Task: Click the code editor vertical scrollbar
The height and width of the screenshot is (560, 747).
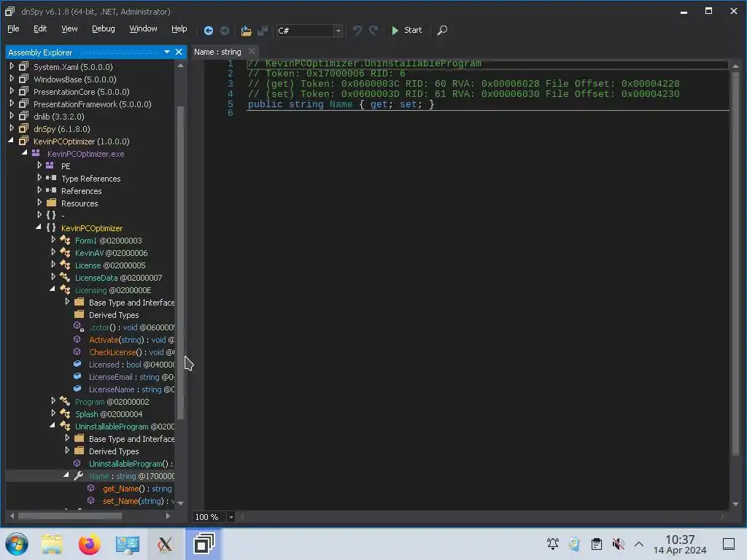Action: pos(735,262)
